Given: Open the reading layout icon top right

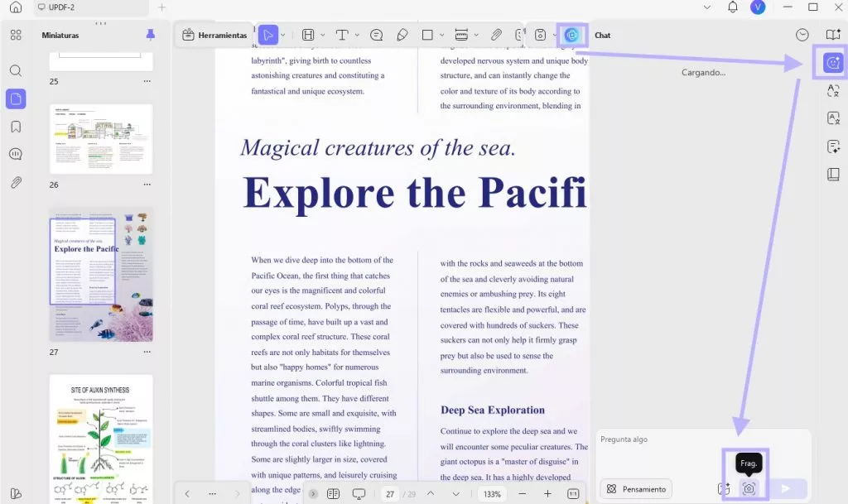Looking at the screenshot, I should pyautogui.click(x=833, y=35).
